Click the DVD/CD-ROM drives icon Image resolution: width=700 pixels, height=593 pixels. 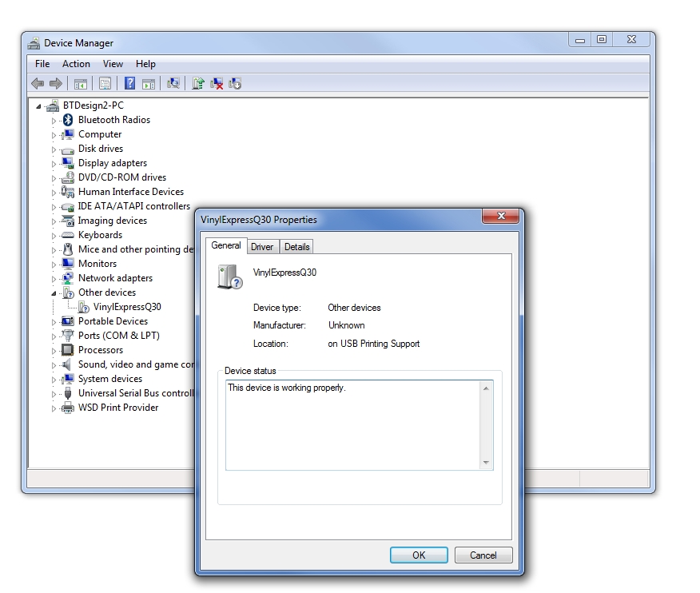68,177
